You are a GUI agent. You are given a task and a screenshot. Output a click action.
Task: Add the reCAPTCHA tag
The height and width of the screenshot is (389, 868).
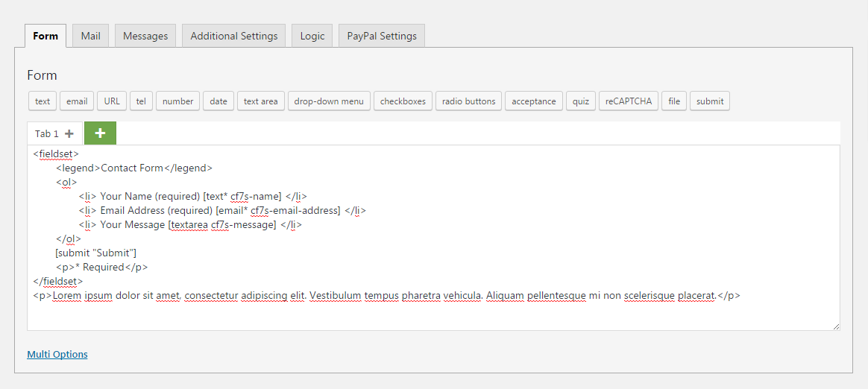tap(628, 101)
